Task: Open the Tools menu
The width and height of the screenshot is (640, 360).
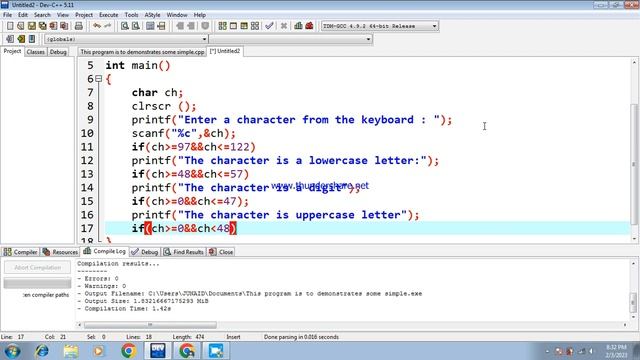Action: 131,15
